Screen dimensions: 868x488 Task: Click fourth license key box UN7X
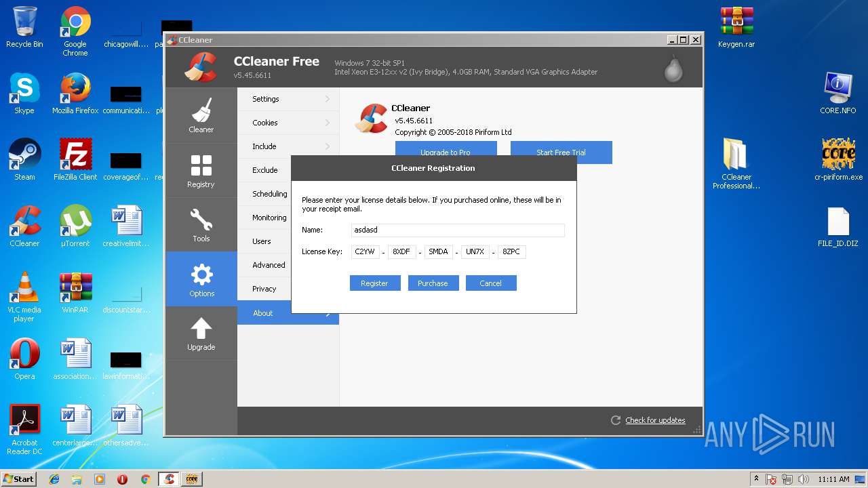tap(475, 252)
